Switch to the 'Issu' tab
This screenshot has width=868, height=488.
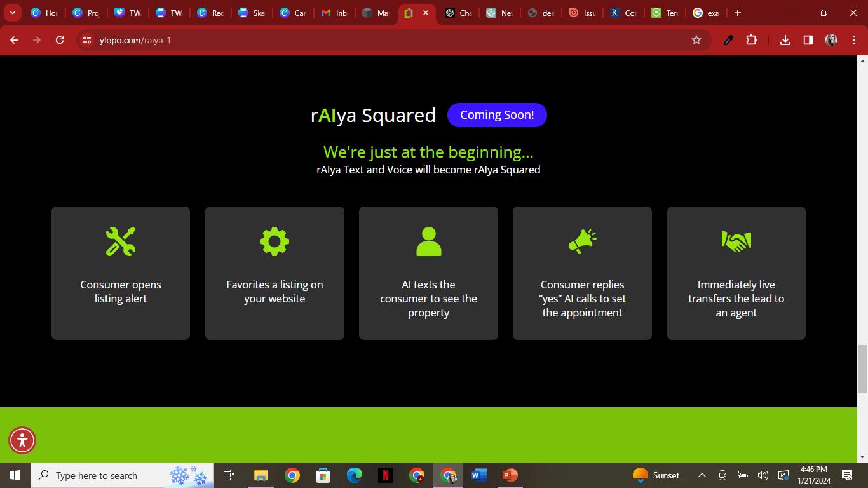(x=582, y=13)
